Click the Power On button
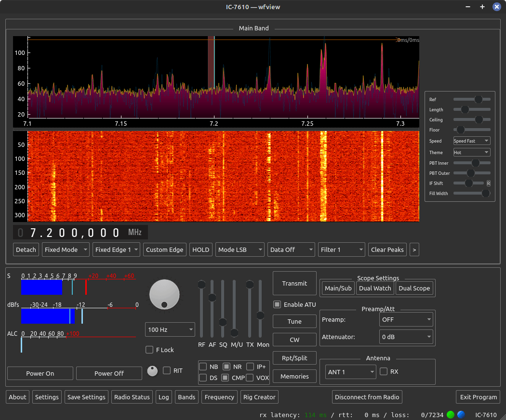Viewport: 506px width, 420px height. (40, 373)
